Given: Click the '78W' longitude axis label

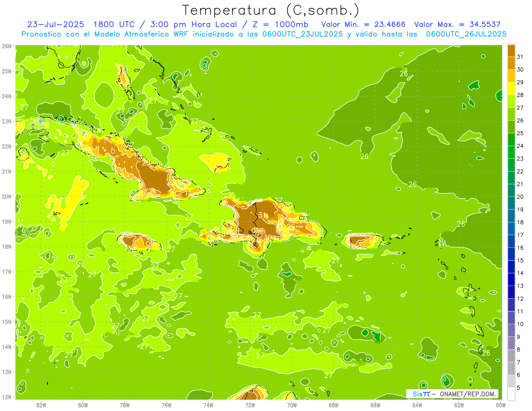Looking at the screenshot, I should 125,404.
